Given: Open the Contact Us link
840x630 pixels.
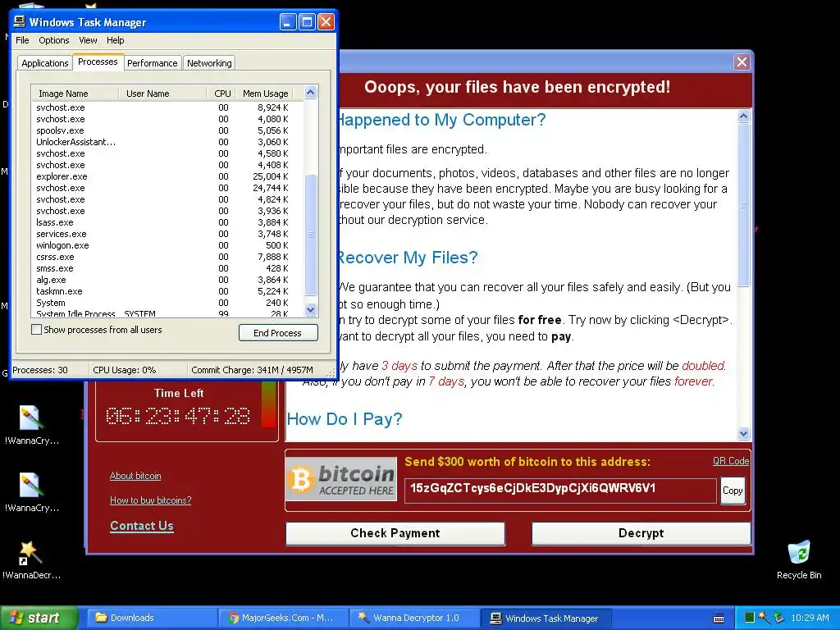Looking at the screenshot, I should coord(141,526).
